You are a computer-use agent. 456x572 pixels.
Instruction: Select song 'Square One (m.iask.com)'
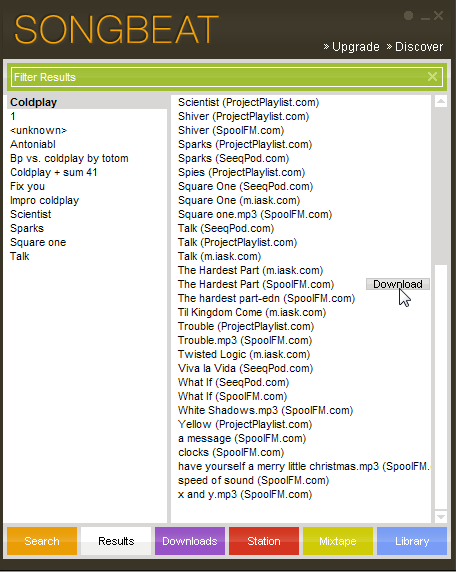[239, 200]
